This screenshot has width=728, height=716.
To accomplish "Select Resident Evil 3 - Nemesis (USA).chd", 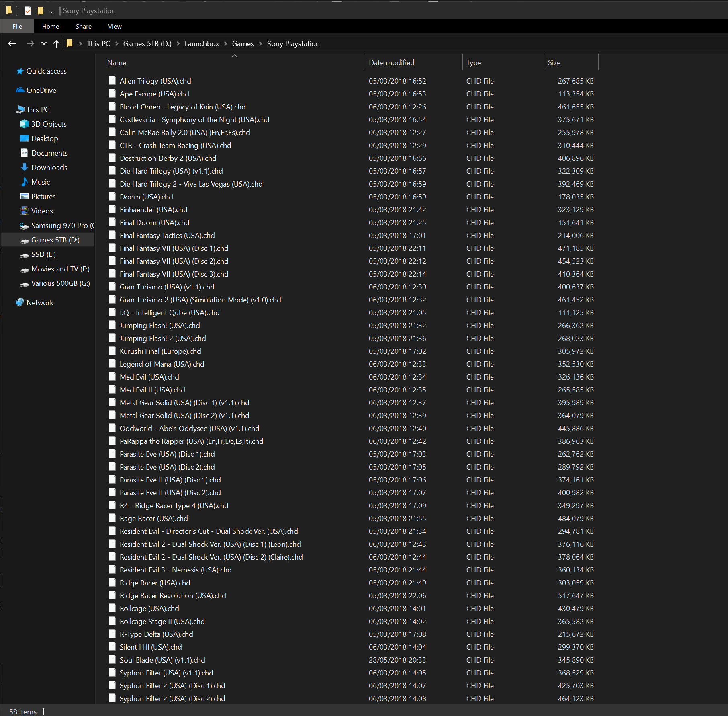I will coord(176,570).
